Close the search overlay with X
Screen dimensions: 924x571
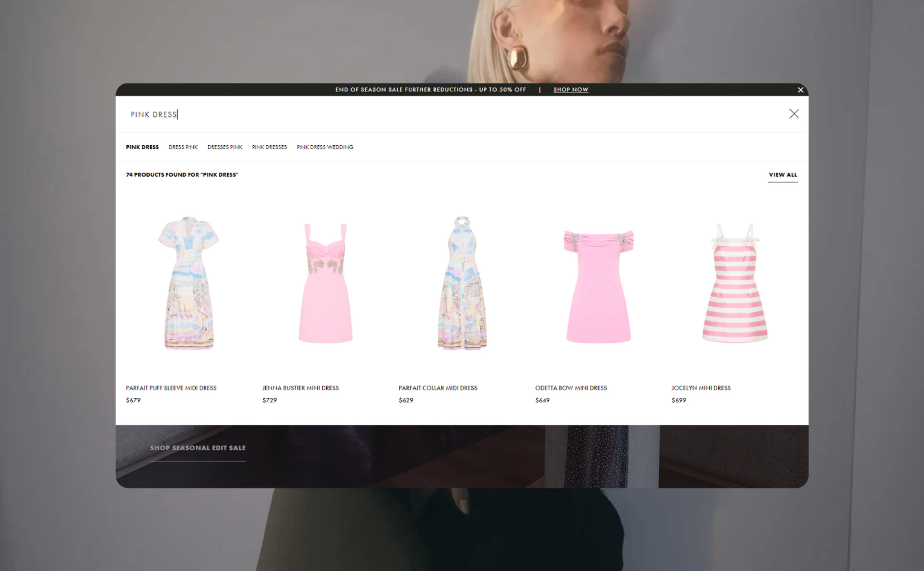(x=793, y=114)
